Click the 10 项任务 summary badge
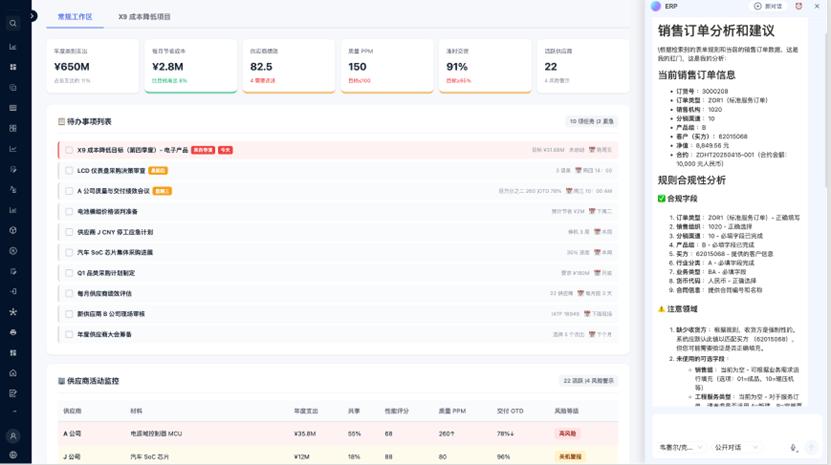 click(x=591, y=121)
